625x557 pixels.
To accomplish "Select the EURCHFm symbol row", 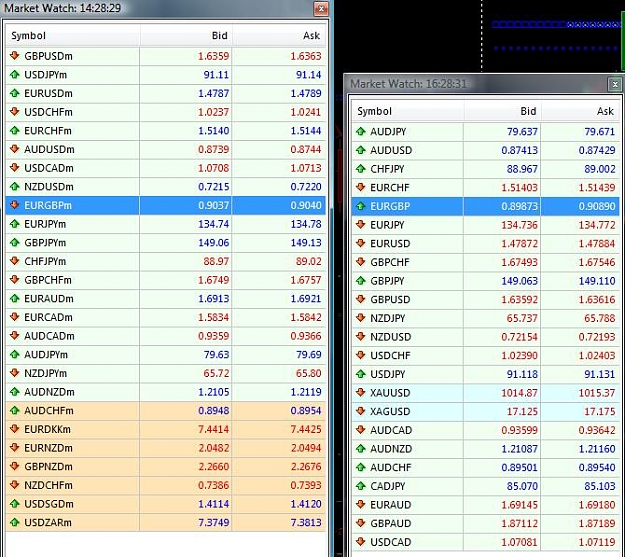I will pyautogui.click(x=166, y=131).
